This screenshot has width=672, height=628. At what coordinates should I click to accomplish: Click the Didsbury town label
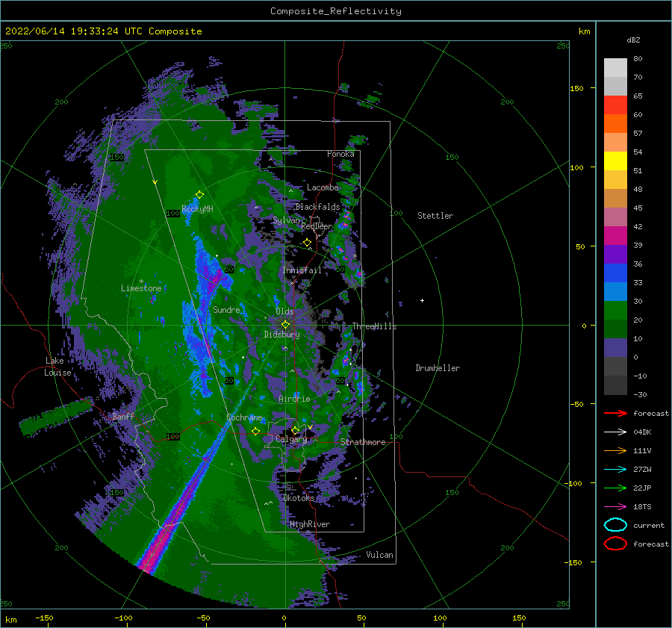281,335
